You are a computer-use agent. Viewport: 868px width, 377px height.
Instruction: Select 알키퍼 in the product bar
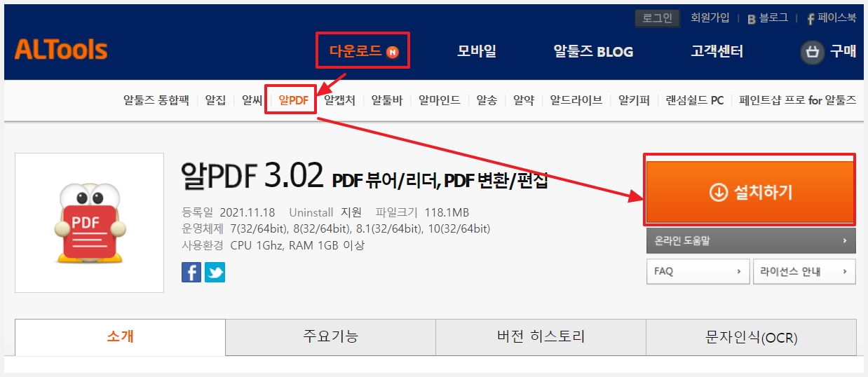(634, 100)
